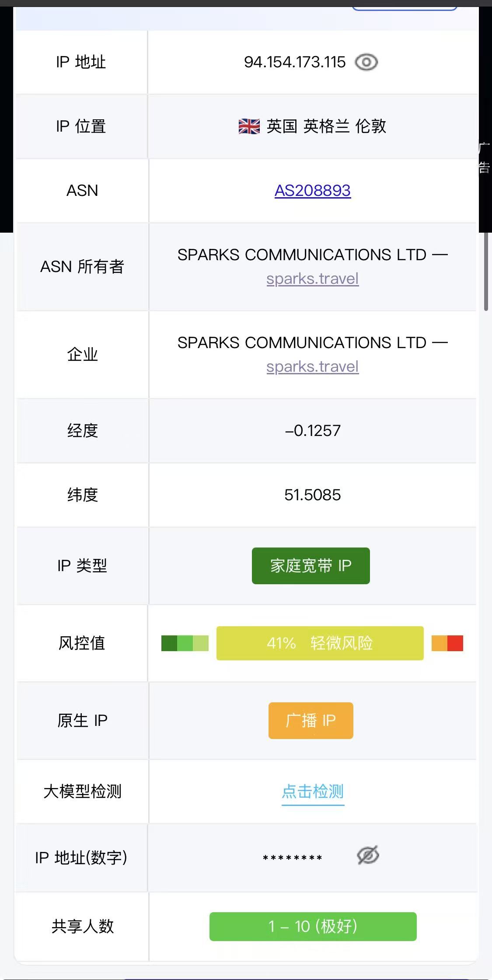This screenshot has height=980, width=492.
Task: Click the masked ******** IP number value
Action: 292,858
